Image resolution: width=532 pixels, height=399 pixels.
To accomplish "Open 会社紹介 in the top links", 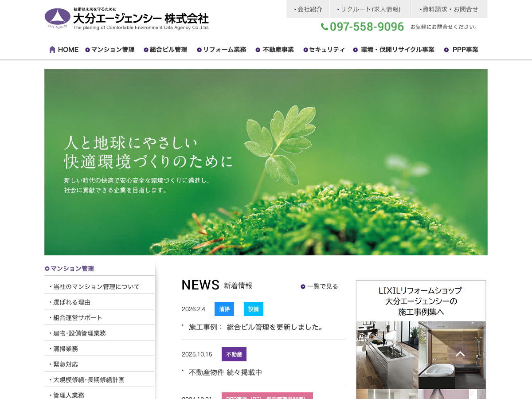I will [x=308, y=9].
